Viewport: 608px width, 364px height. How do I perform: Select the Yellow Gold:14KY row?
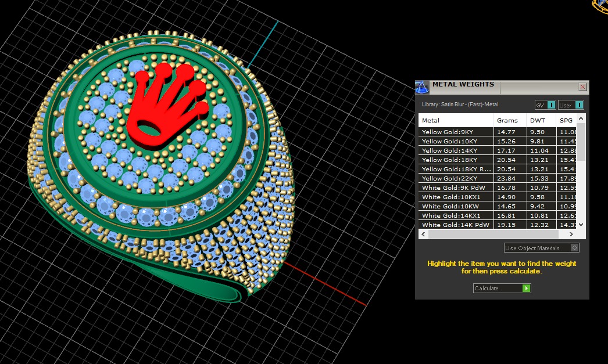click(497, 150)
